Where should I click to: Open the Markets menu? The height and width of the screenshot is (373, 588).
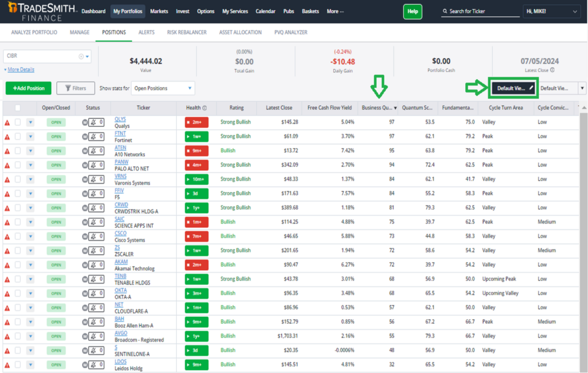click(159, 11)
